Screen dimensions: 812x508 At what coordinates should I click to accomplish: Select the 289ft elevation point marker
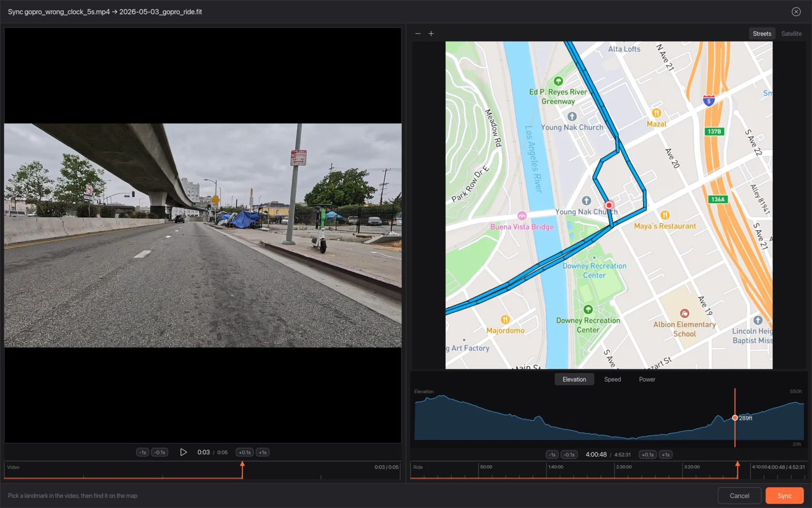[735, 418]
